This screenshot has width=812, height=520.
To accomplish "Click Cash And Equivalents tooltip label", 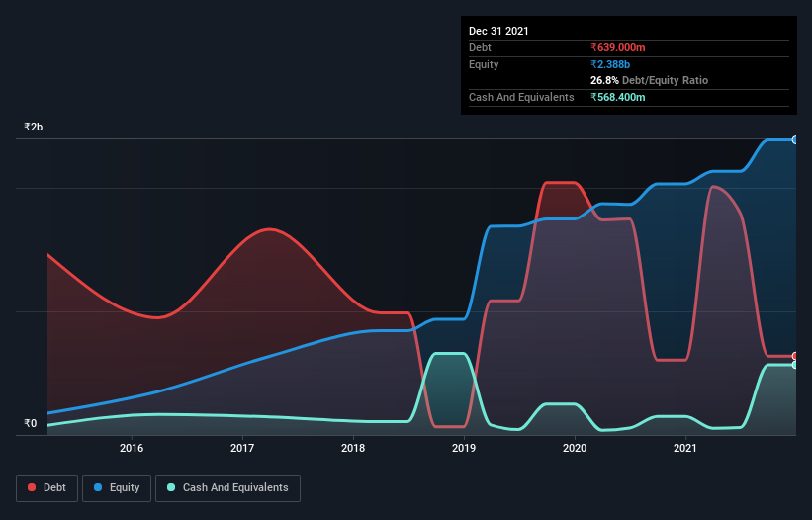I will (521, 97).
